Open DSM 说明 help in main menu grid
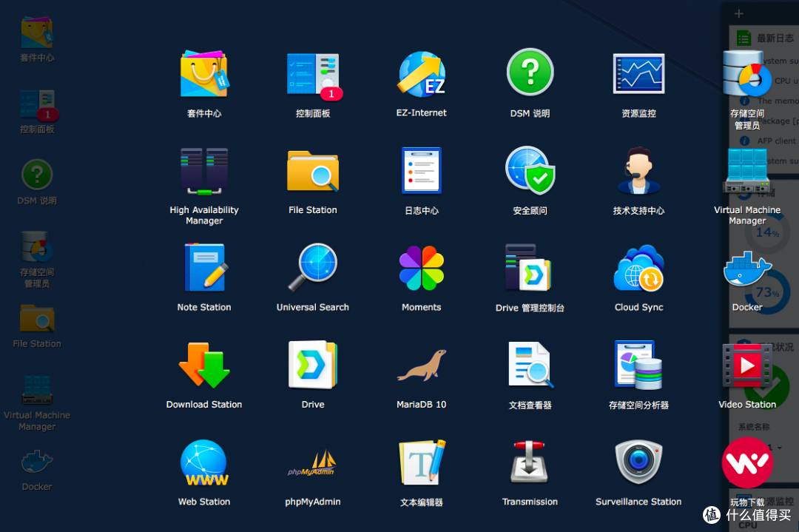Image resolution: width=799 pixels, height=532 pixels. tap(530, 73)
